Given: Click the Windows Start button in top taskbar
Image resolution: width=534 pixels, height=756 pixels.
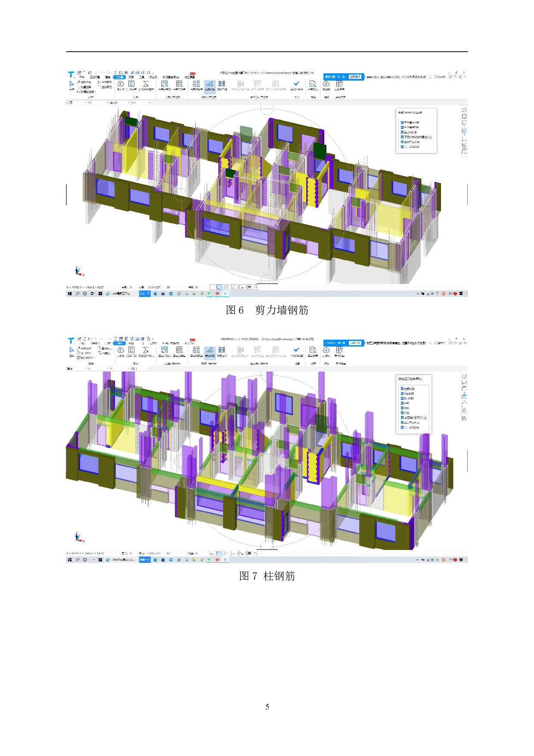Looking at the screenshot, I should point(69,294).
